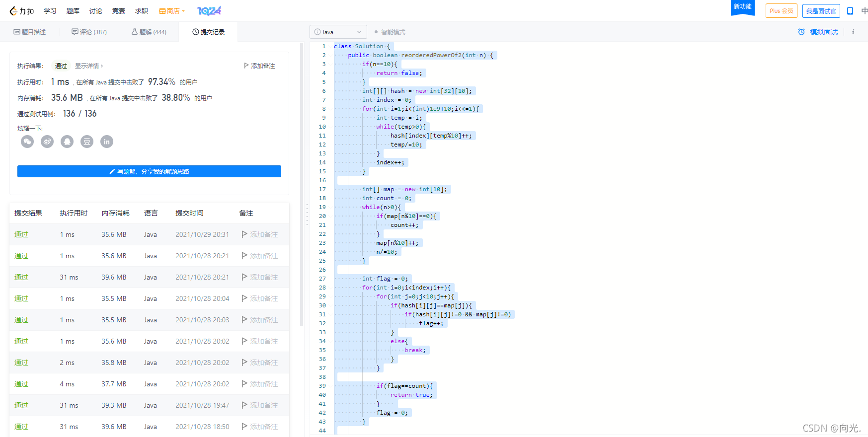This screenshot has height=437, width=868.
Task: Open 通过 submission from 2021/10/29 20:31
Action: (21, 234)
